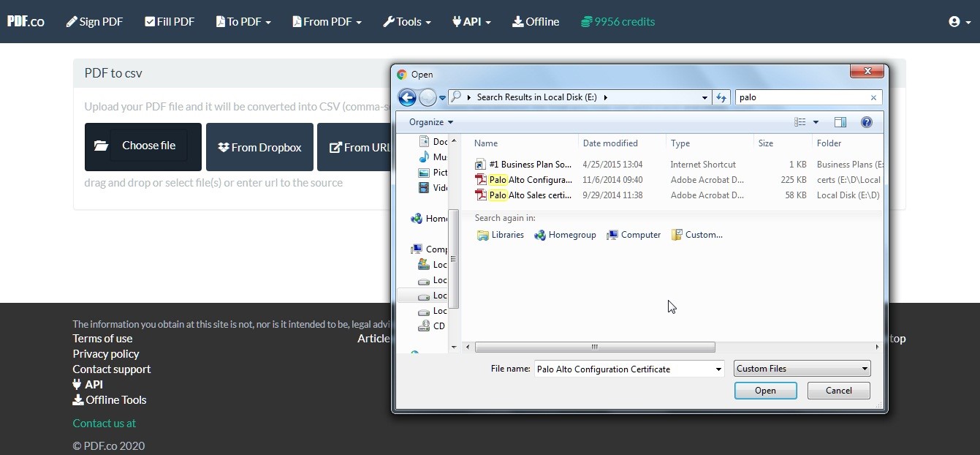Search again in Computer
980x455 pixels.
tap(634, 235)
